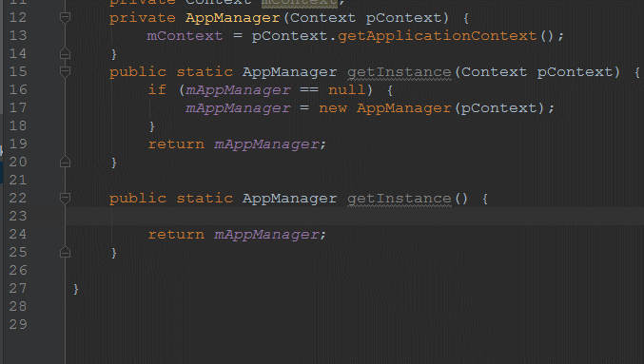Collapse getInstance(Context pContext) method on line 15
The height and width of the screenshot is (364, 644).
point(65,72)
